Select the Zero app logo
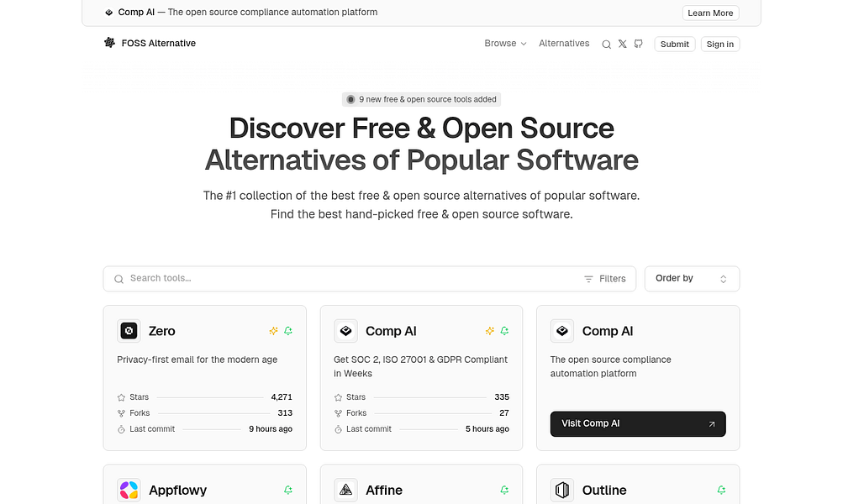This screenshot has width=843, height=504. coord(129,331)
